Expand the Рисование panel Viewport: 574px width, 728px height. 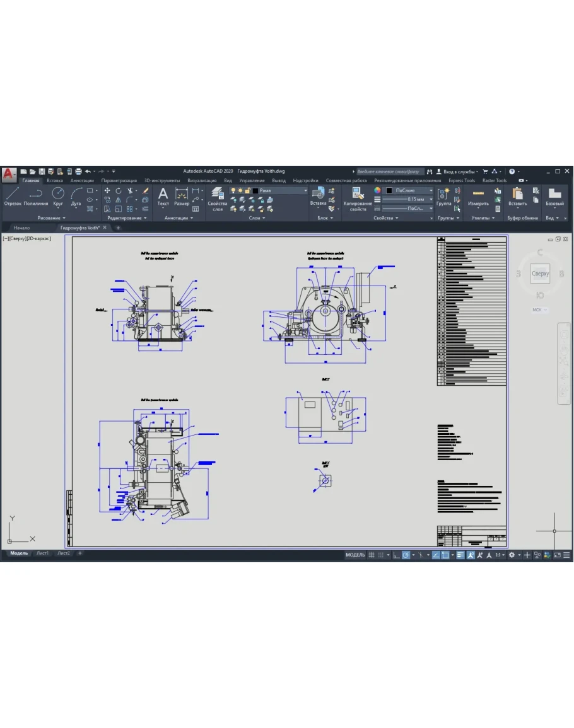(51, 218)
